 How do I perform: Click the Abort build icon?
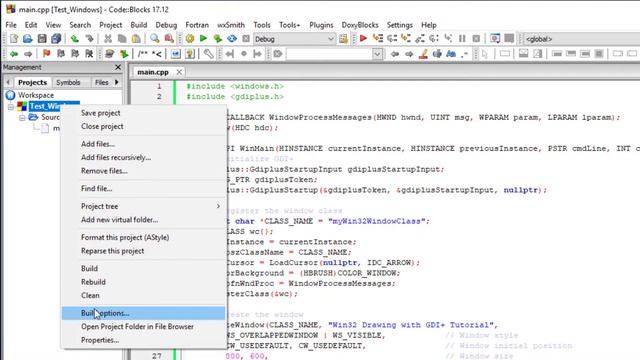coord(246,39)
